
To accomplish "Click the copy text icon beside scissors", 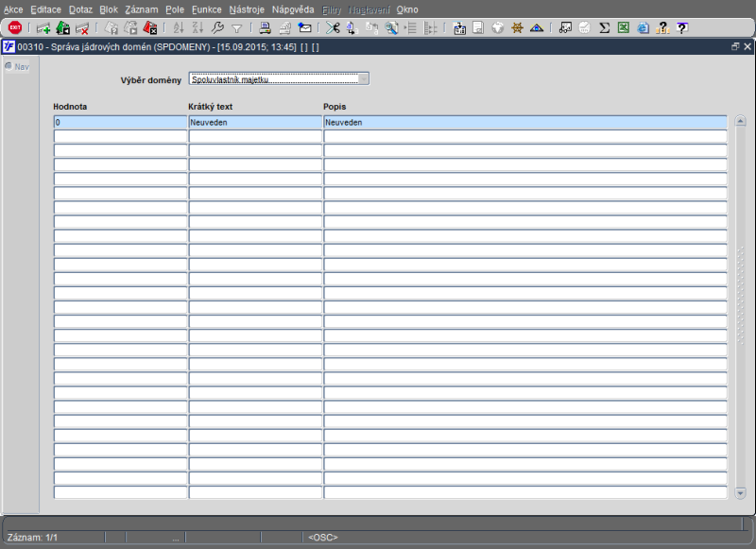I will (352, 28).
